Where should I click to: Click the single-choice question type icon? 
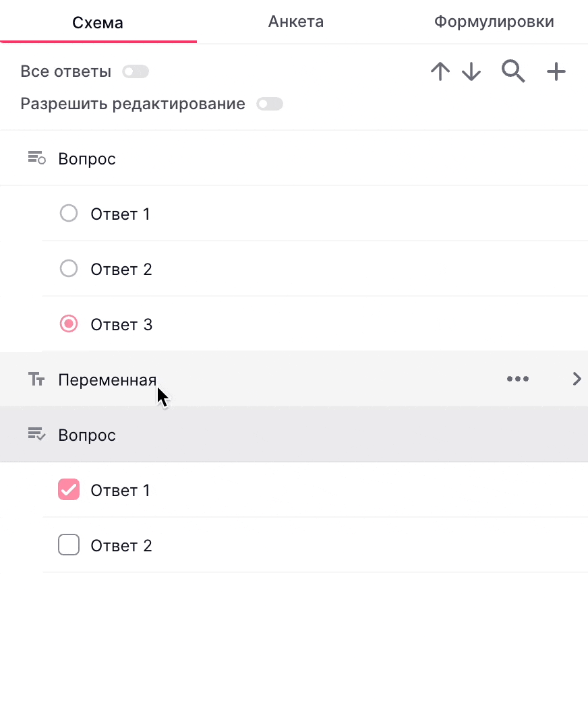36,158
